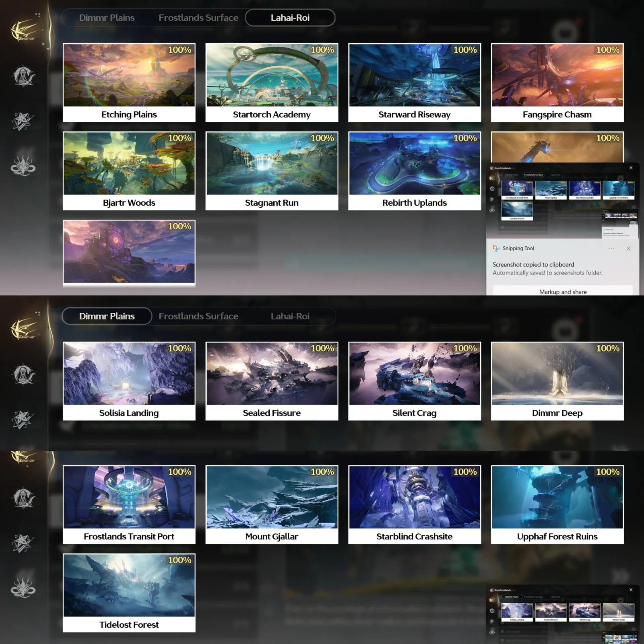This screenshot has height=644, width=644.
Task: Click 'Screenshot copied to clipboard' notification text
Action: click(533, 265)
